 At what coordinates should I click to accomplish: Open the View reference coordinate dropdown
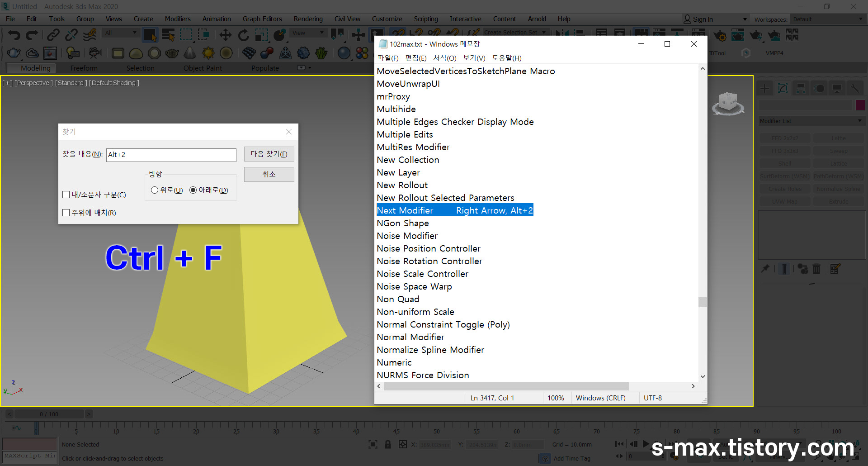[308, 33]
